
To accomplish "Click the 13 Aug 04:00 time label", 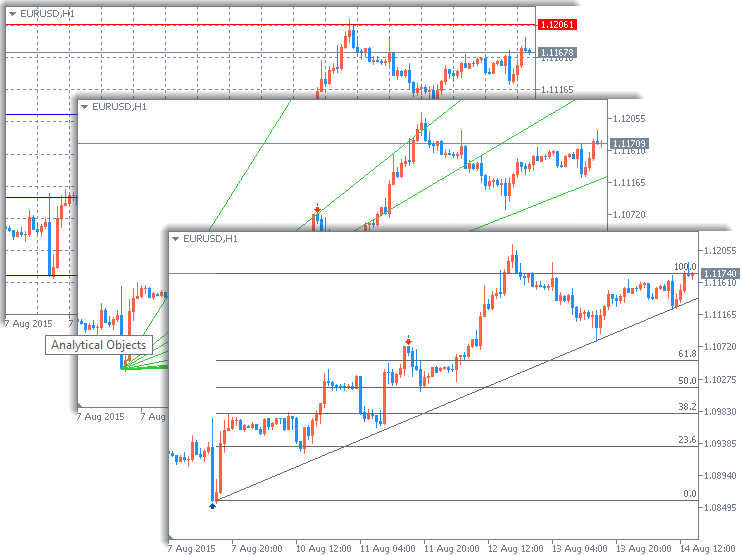I will click(579, 548).
